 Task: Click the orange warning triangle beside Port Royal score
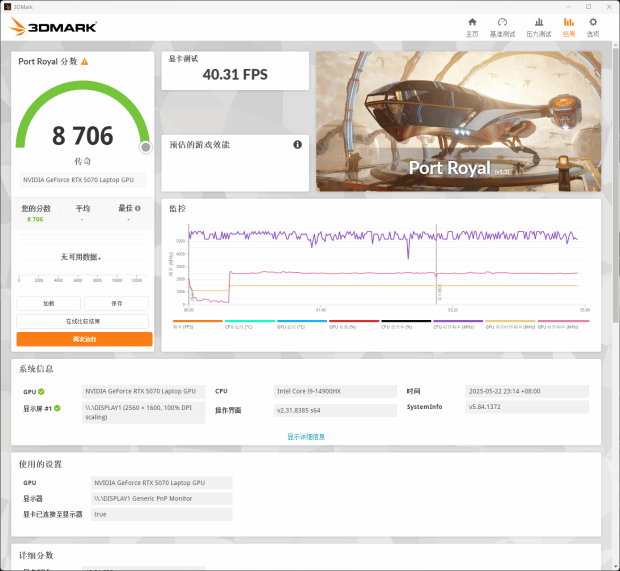pyautogui.click(x=85, y=62)
